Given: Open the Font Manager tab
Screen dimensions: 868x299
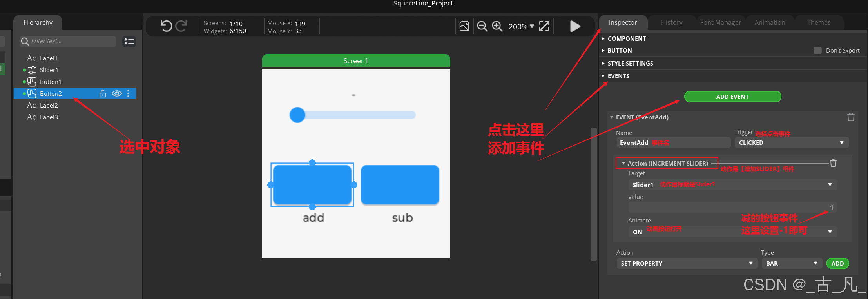Looking at the screenshot, I should 720,22.
